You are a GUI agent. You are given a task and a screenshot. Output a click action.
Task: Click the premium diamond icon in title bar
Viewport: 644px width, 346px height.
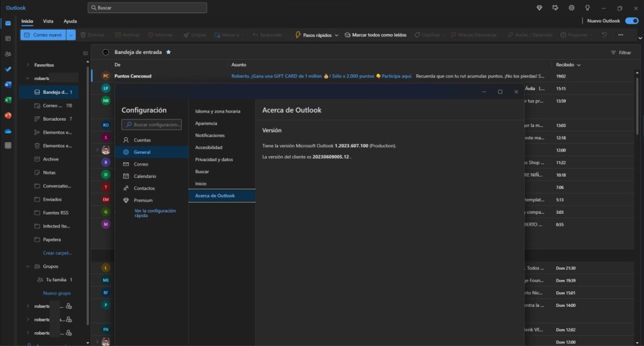(x=539, y=8)
